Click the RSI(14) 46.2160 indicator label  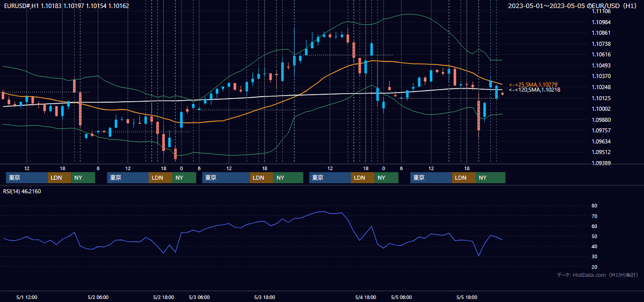click(22, 191)
